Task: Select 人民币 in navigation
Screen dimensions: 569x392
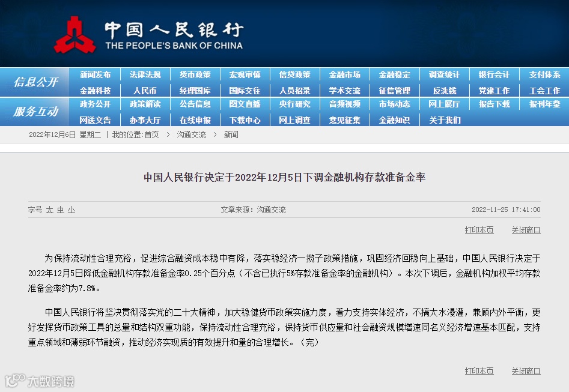Action: [x=145, y=91]
